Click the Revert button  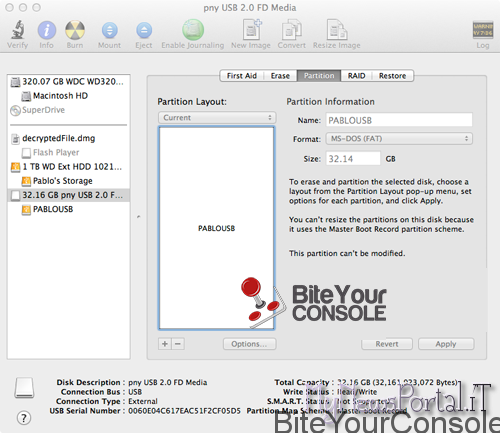click(387, 344)
